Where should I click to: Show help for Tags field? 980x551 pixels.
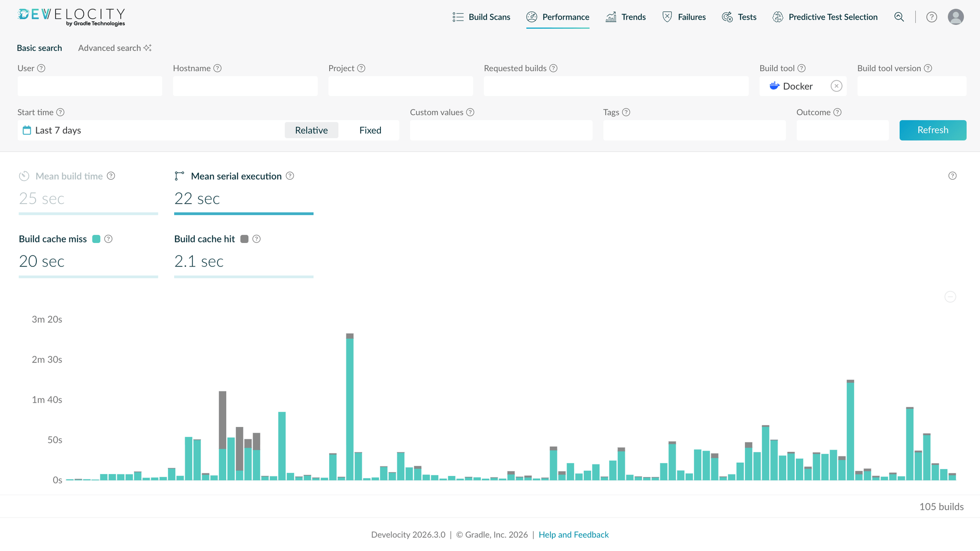tap(626, 112)
